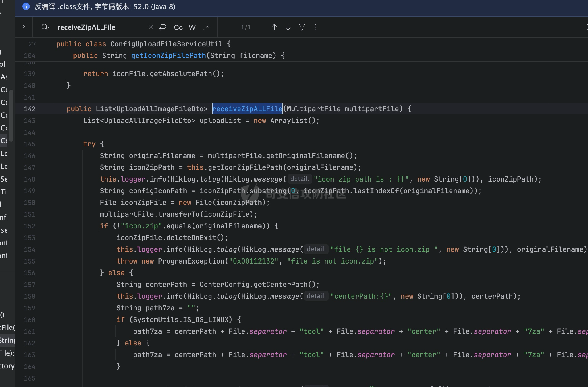Click ProgramException on line 155
This screenshot has height=387, width=588.
click(x=191, y=261)
